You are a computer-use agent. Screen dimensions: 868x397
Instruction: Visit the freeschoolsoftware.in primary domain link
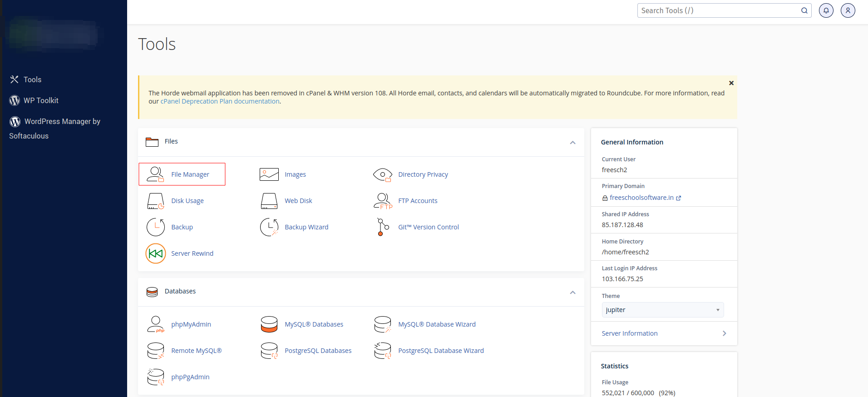pos(641,198)
